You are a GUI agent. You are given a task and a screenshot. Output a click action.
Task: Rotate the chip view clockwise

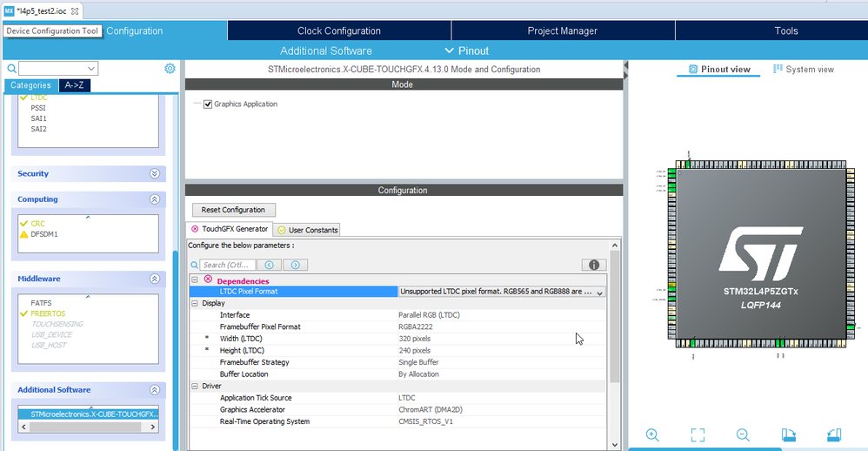point(789,435)
